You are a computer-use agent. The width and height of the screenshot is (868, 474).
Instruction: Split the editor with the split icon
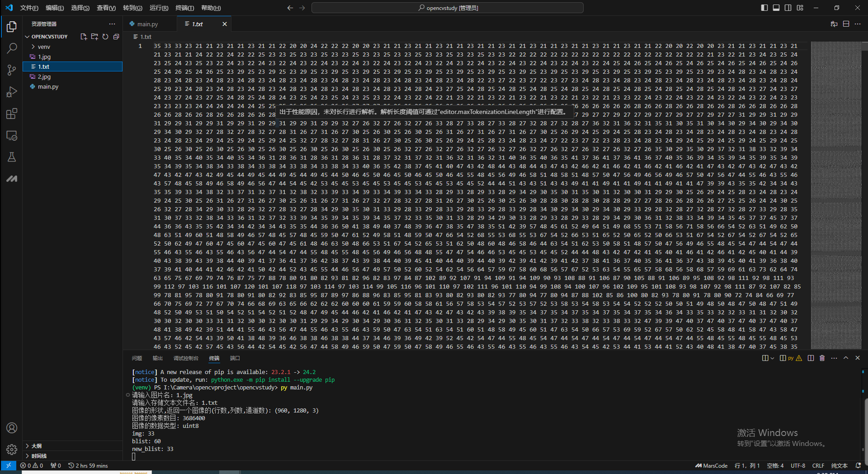pos(846,24)
